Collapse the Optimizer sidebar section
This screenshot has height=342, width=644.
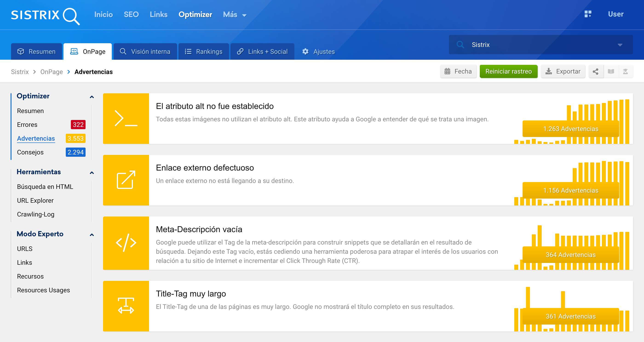click(92, 97)
